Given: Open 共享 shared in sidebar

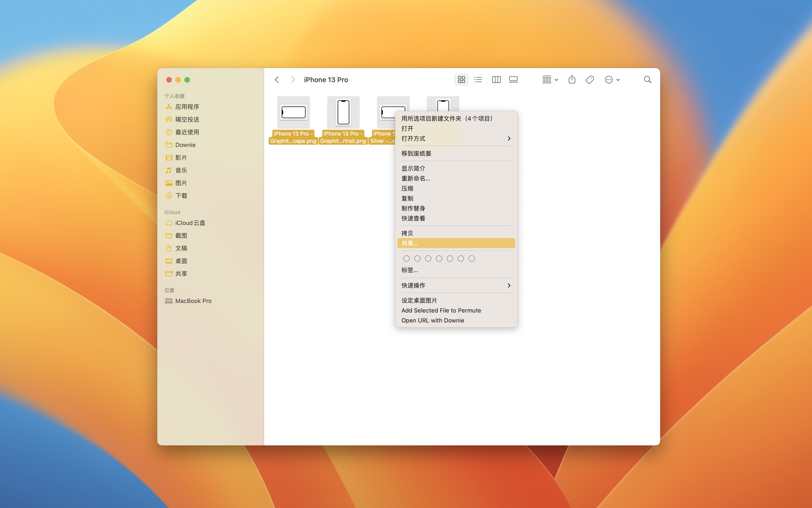Looking at the screenshot, I should pyautogui.click(x=211, y=274).
